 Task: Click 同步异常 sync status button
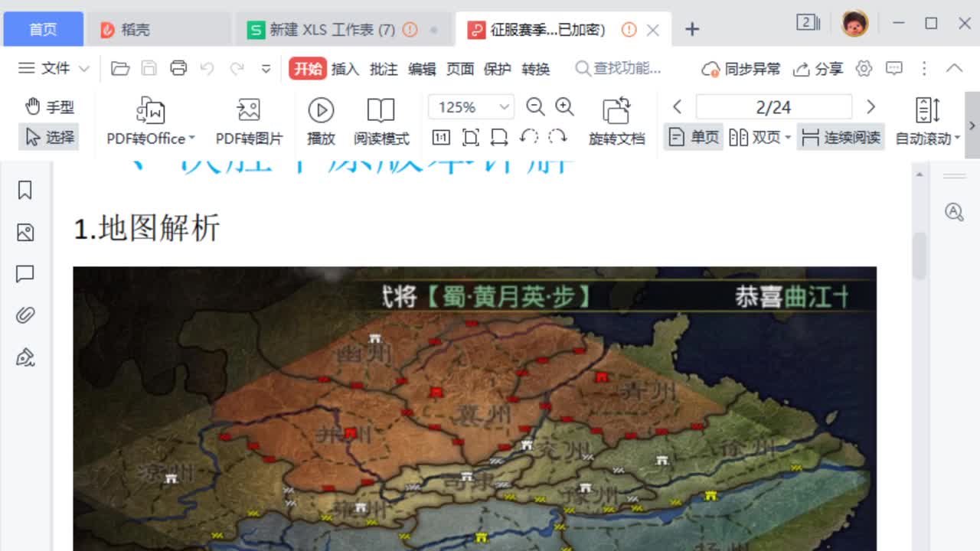pyautogui.click(x=741, y=69)
